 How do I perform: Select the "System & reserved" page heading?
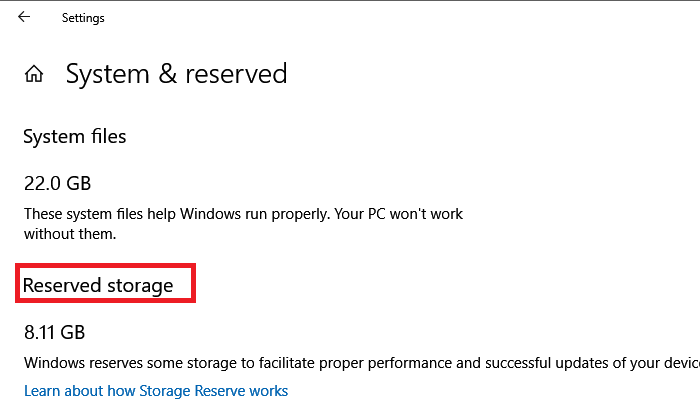176,74
